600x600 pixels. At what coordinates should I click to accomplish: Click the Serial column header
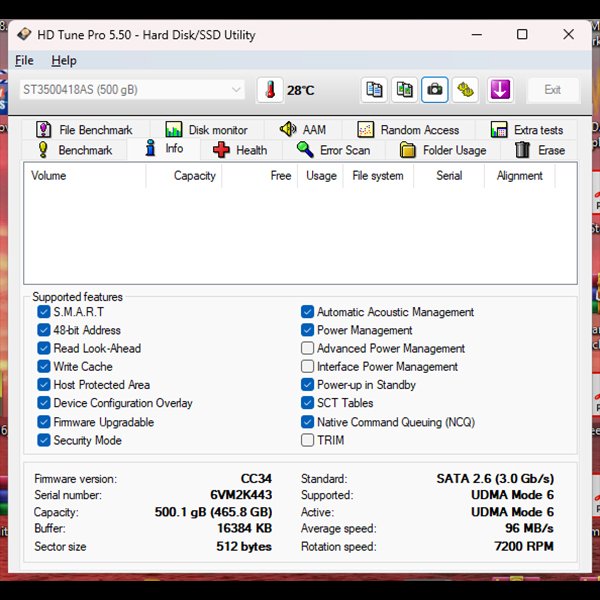449,176
